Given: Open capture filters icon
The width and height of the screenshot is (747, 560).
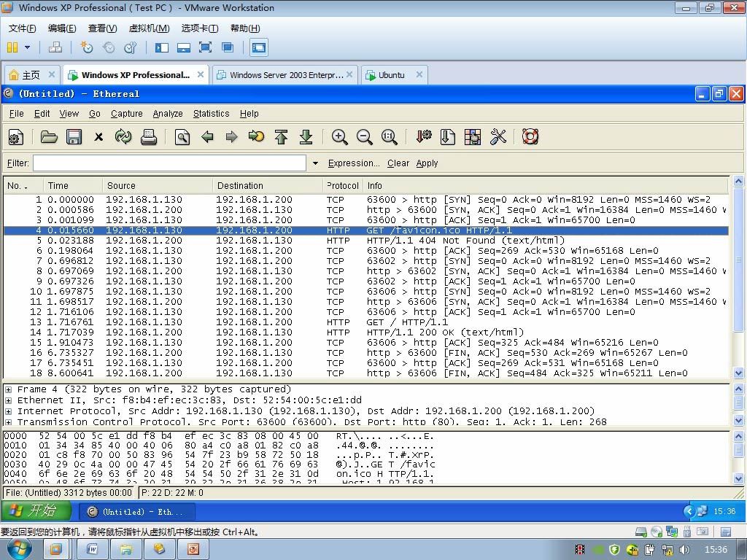Looking at the screenshot, I should [x=423, y=137].
